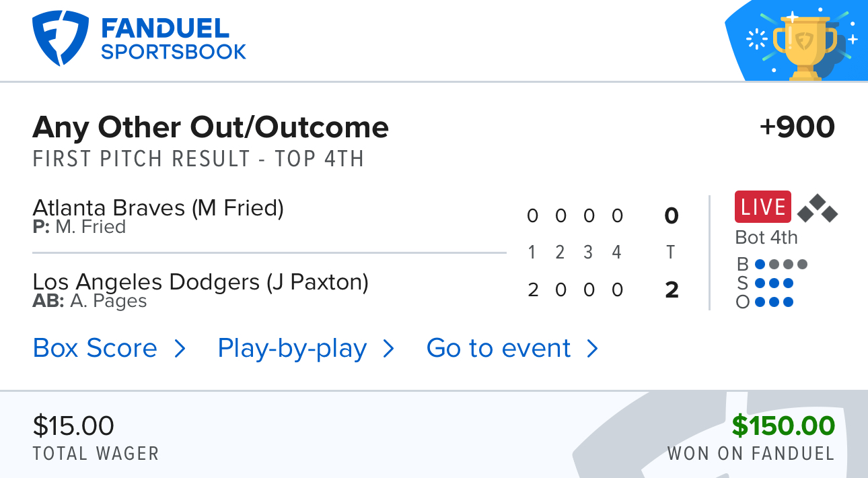Click the gold trophy icon
This screenshot has width=868, height=478.
click(805, 44)
